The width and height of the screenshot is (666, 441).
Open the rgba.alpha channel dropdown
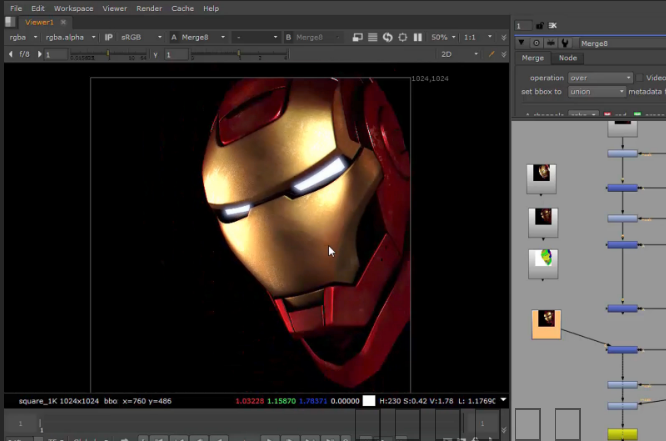point(70,37)
